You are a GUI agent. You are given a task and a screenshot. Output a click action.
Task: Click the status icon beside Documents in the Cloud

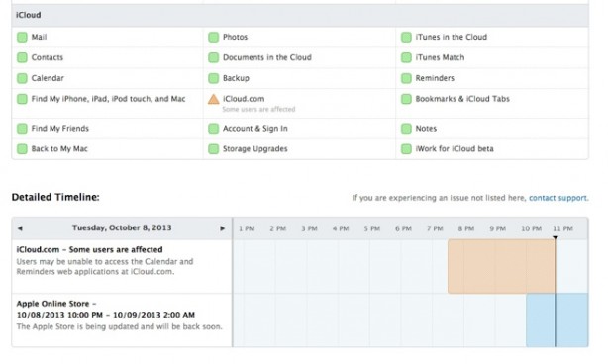[213, 57]
